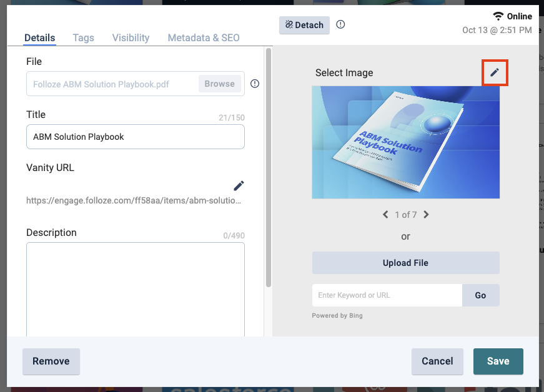Image resolution: width=544 pixels, height=392 pixels.
Task: Click the info icon next to Browse
Action: tap(255, 84)
